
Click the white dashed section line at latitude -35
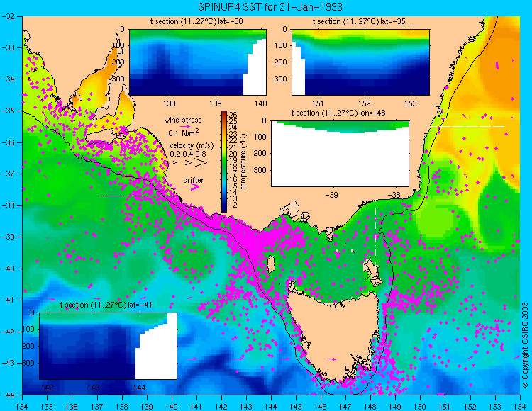pos(467,126)
